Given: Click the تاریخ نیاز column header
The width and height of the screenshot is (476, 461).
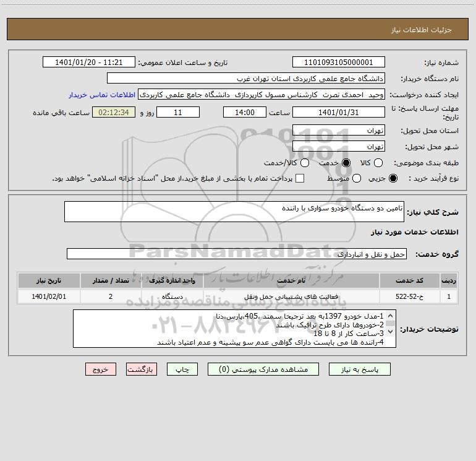Looking at the screenshot, I should (49, 280).
